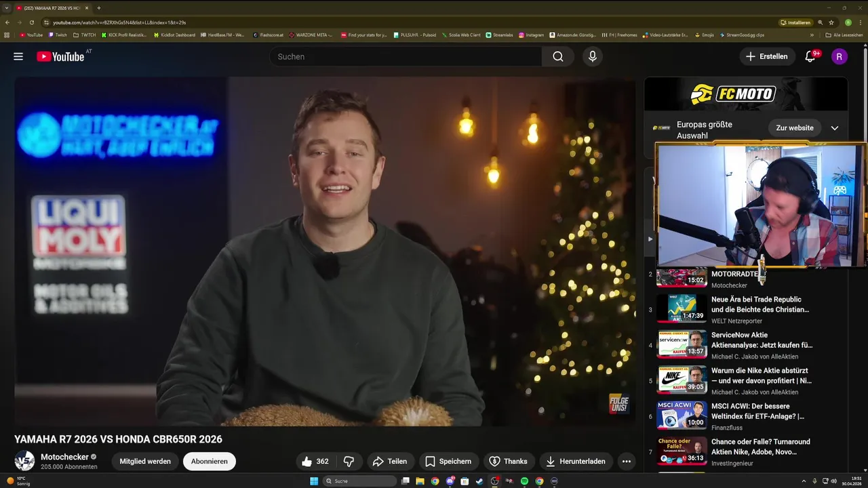Dislike the video with thumbs down
The image size is (868, 488).
pos(349,462)
